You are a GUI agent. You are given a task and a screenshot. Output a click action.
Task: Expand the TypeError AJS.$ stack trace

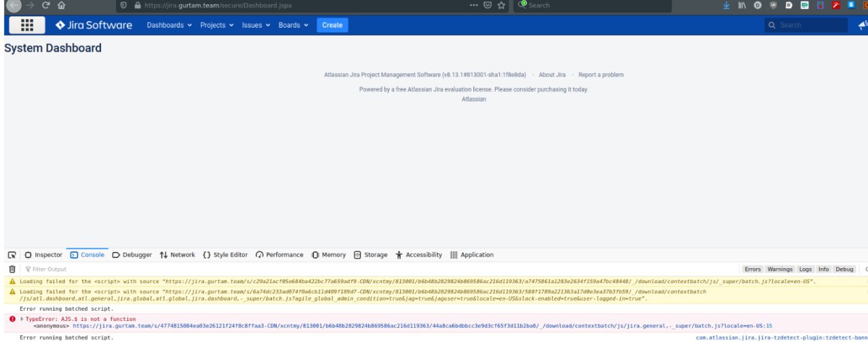22,318
